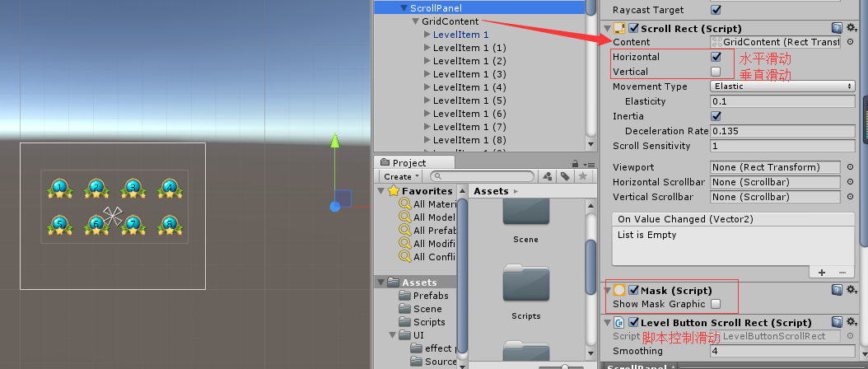Select the Scene folder thumbnail in Assets

click(x=526, y=213)
